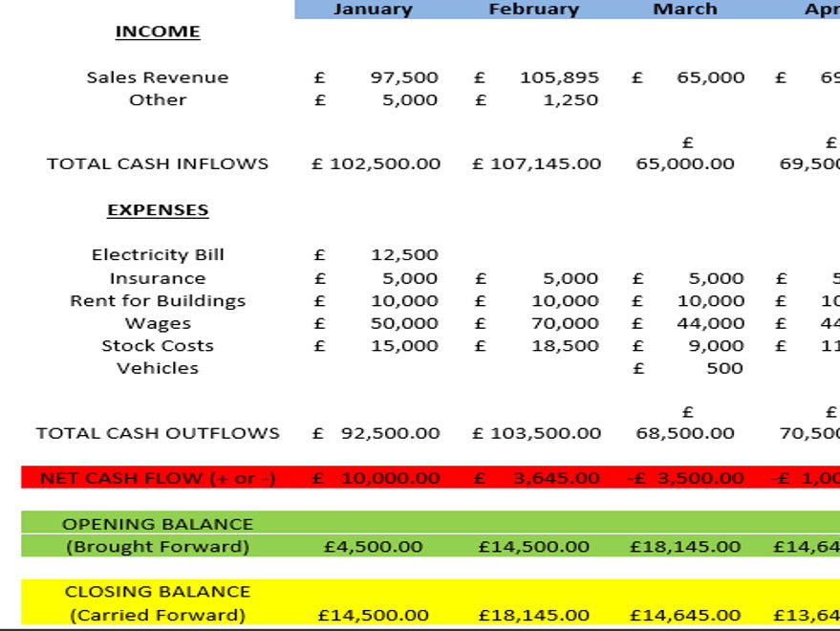840x631 pixels.
Task: Select the Vehicles row label
Action: pos(158,368)
